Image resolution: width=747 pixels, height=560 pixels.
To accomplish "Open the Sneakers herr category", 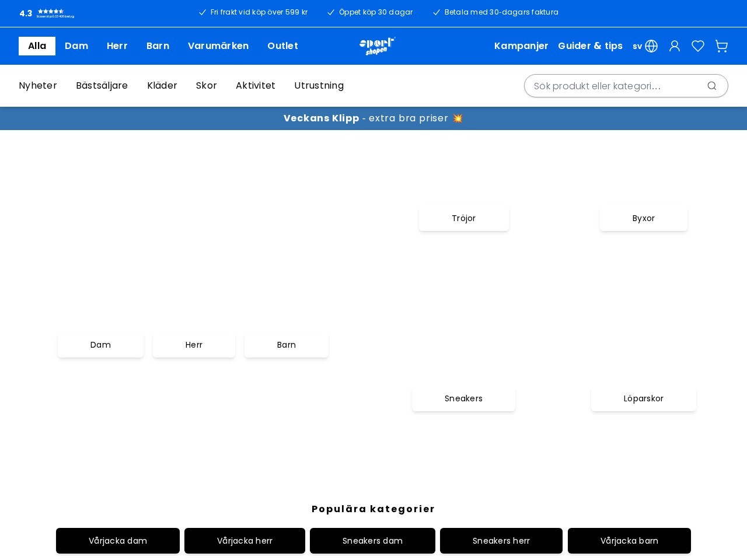I will (x=501, y=541).
